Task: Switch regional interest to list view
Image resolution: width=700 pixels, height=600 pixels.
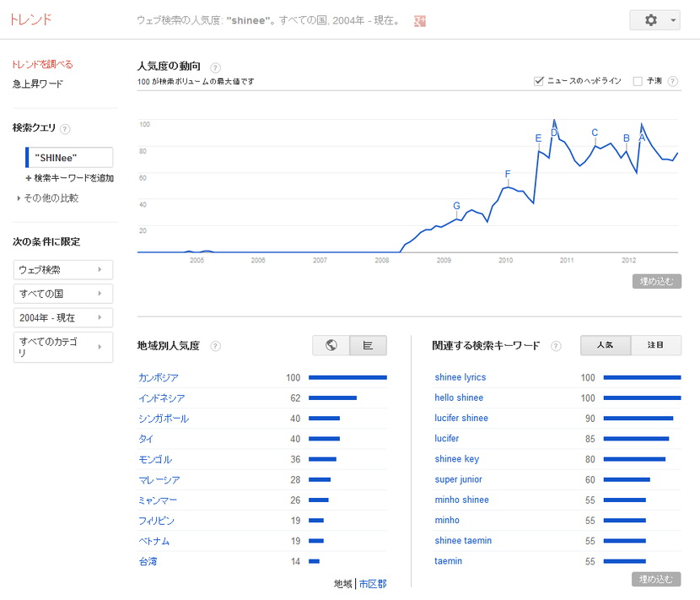Action: pyautogui.click(x=369, y=345)
